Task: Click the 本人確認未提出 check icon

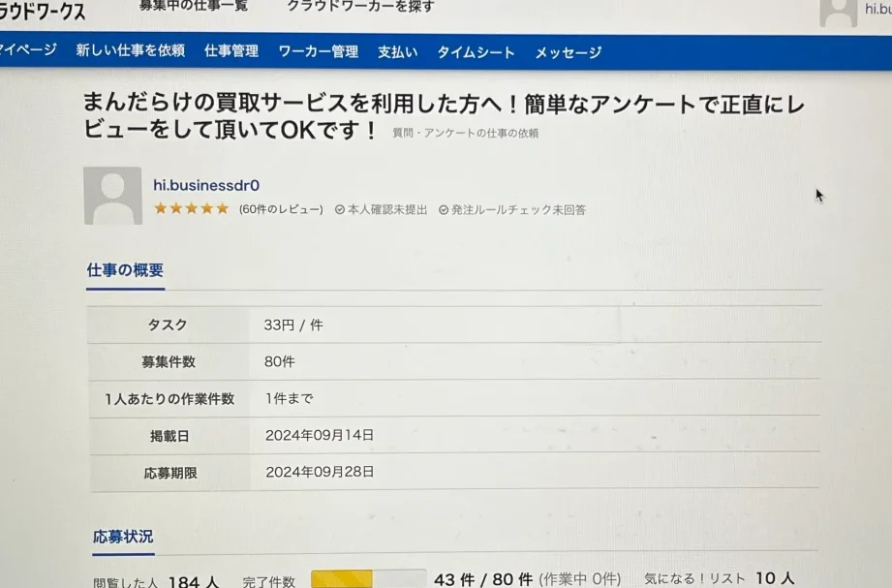Action: click(340, 209)
